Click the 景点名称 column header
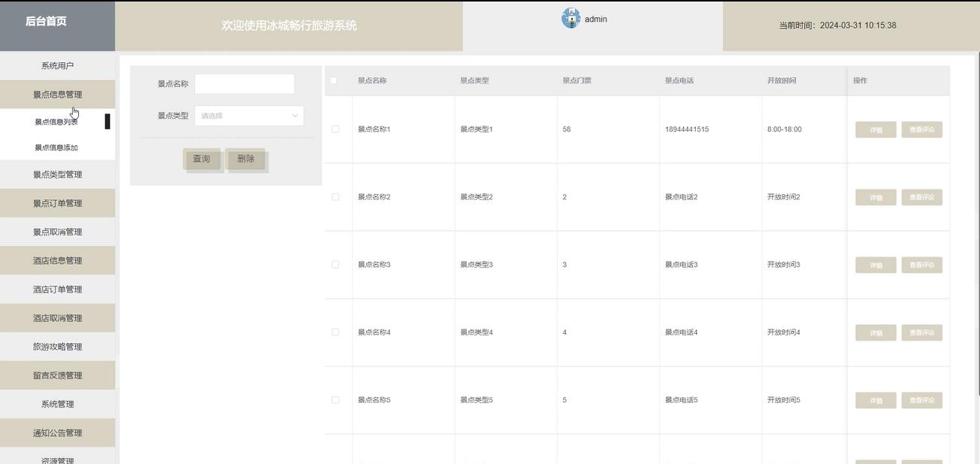The image size is (980, 464). pos(372,80)
